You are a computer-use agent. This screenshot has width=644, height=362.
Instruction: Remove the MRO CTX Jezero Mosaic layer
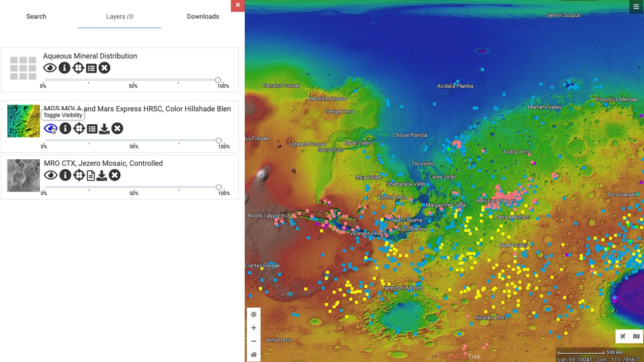115,175
